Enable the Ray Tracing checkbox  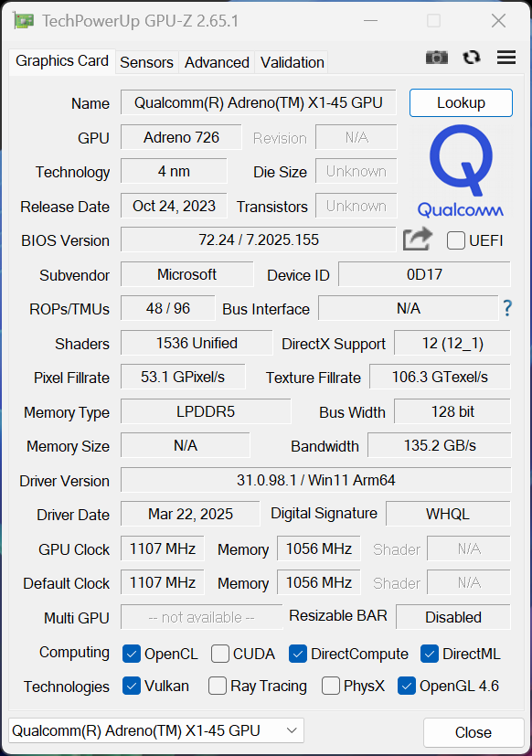[218, 686]
